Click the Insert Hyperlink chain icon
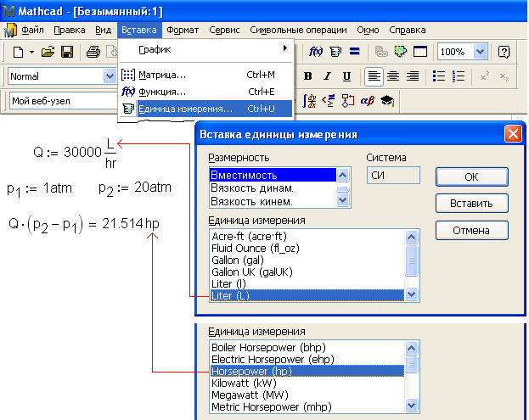The width and height of the screenshot is (529, 420). point(381,52)
